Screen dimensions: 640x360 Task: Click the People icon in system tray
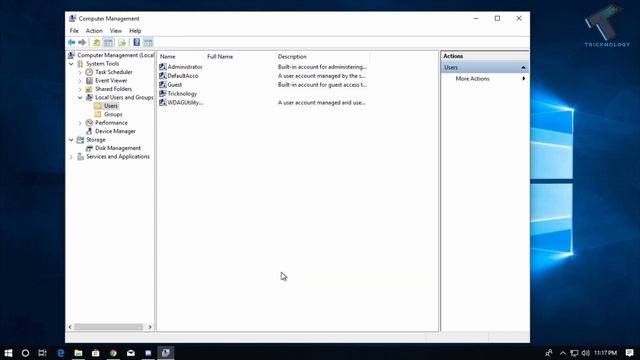pyautogui.click(x=549, y=353)
